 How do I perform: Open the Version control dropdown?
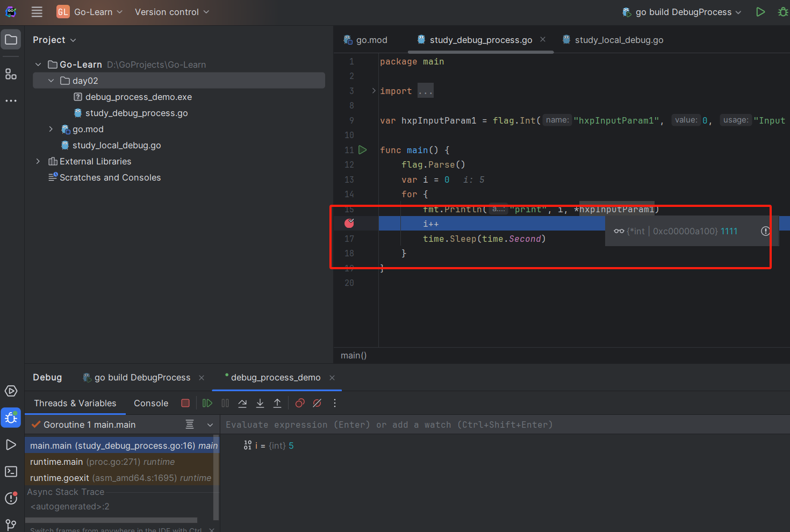[x=172, y=12]
